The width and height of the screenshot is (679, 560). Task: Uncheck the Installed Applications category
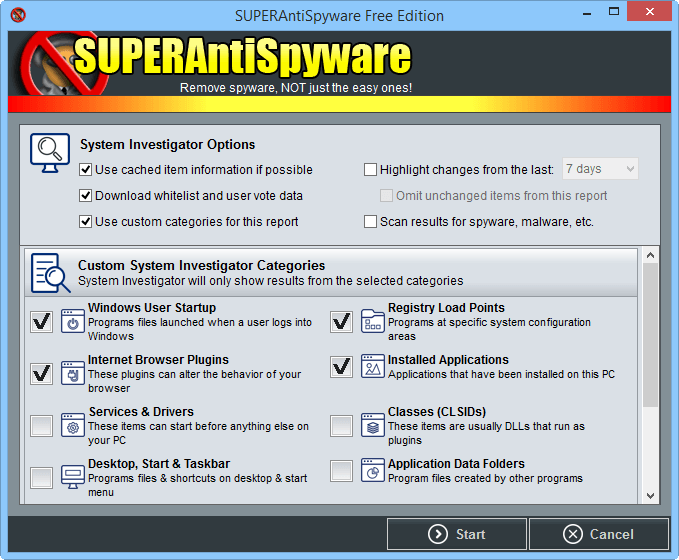point(341,367)
